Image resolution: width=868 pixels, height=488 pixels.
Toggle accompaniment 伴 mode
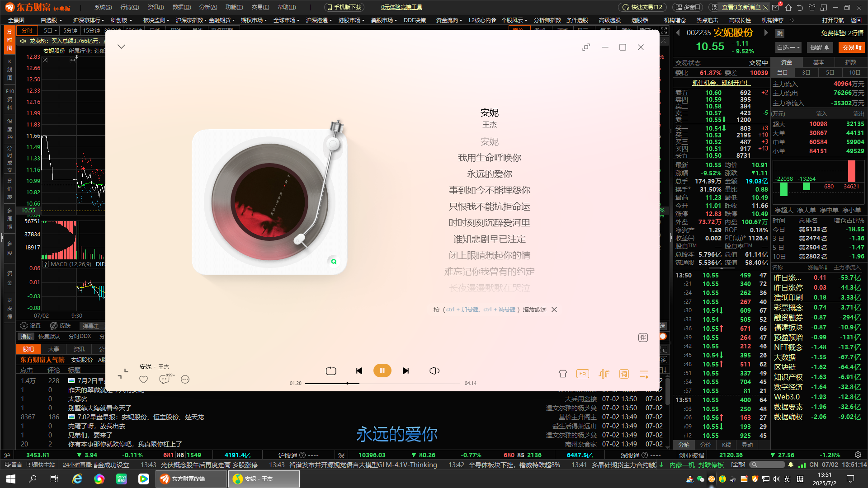pos(643,338)
